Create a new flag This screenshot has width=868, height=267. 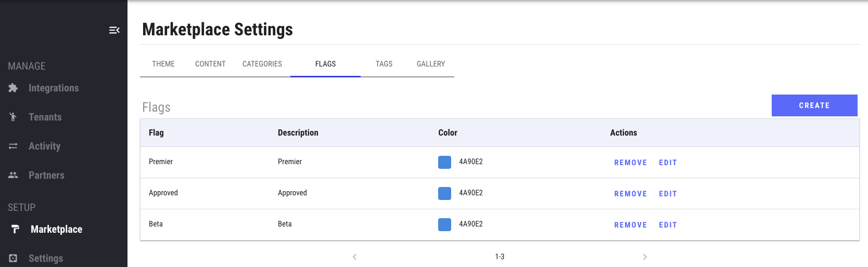(x=814, y=105)
